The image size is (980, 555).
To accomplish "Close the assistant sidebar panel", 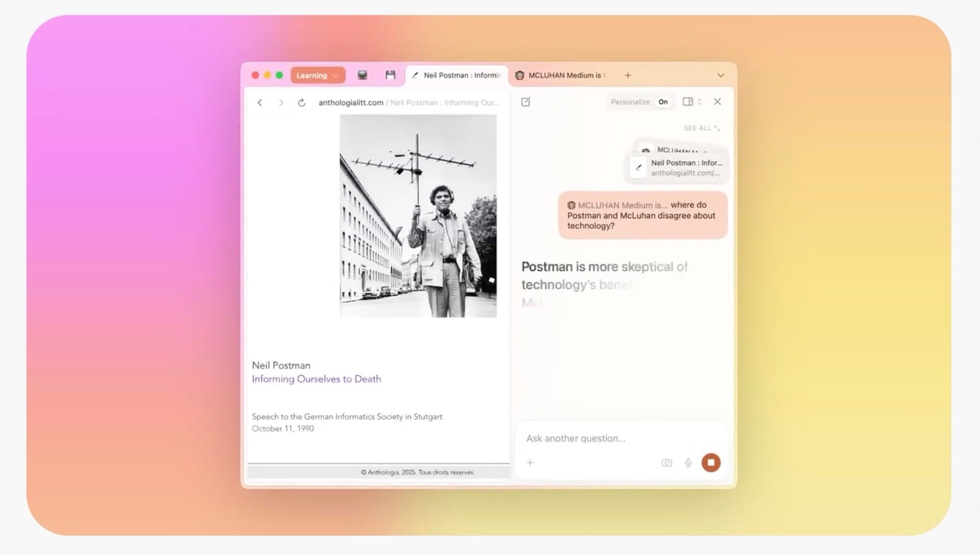I will point(717,102).
